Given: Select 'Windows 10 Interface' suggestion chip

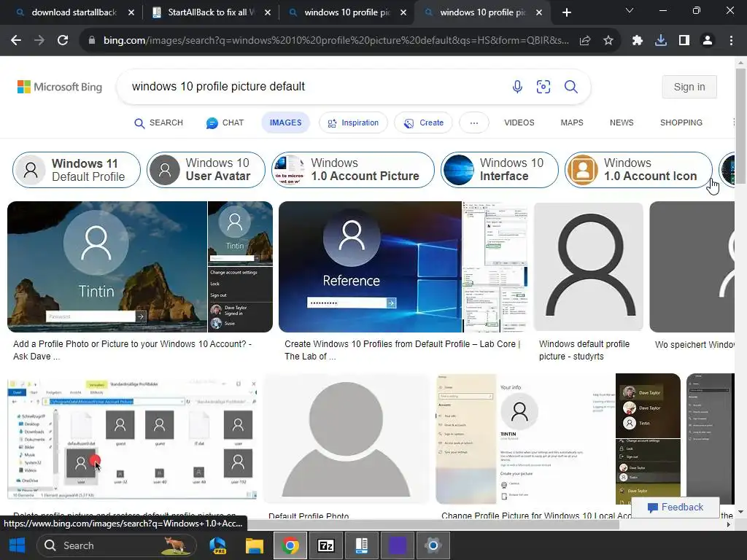Looking at the screenshot, I should 499,170.
